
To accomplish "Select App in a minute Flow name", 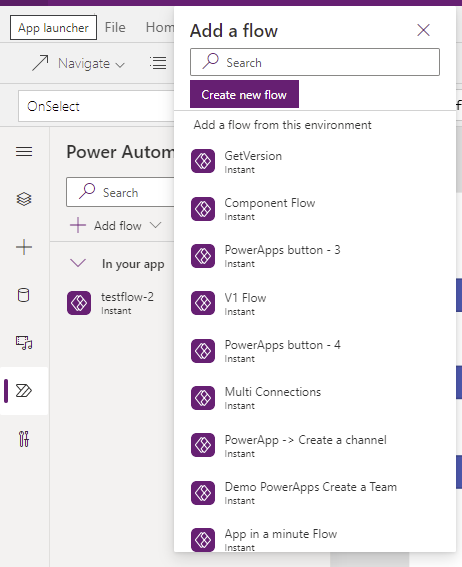I will tap(281, 534).
